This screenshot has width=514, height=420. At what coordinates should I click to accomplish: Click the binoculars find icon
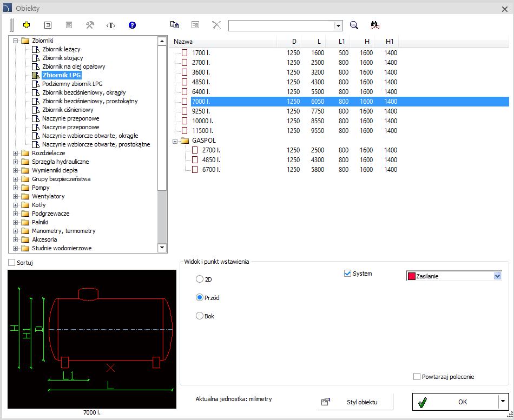375,25
